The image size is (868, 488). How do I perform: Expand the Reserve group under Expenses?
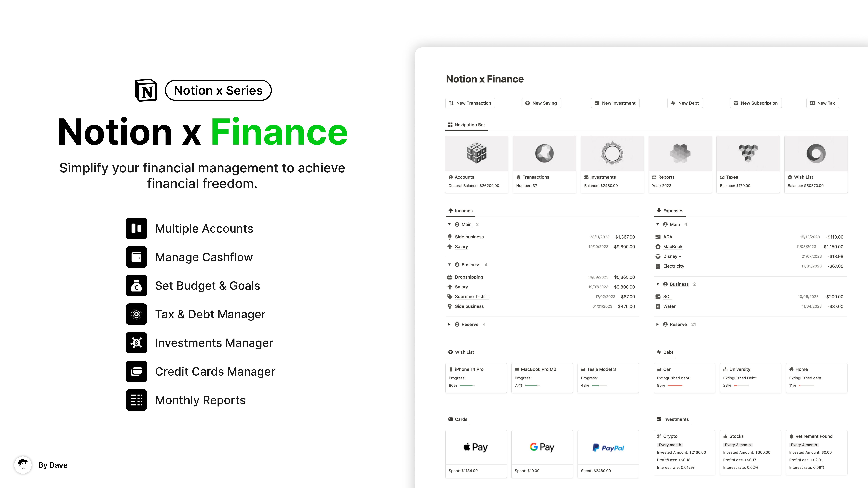coord(657,324)
